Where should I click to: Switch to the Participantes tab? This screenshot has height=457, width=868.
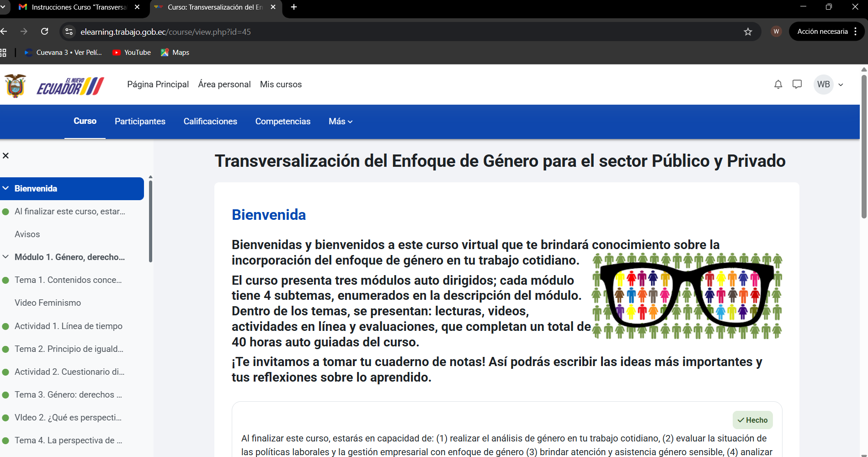pyautogui.click(x=140, y=122)
